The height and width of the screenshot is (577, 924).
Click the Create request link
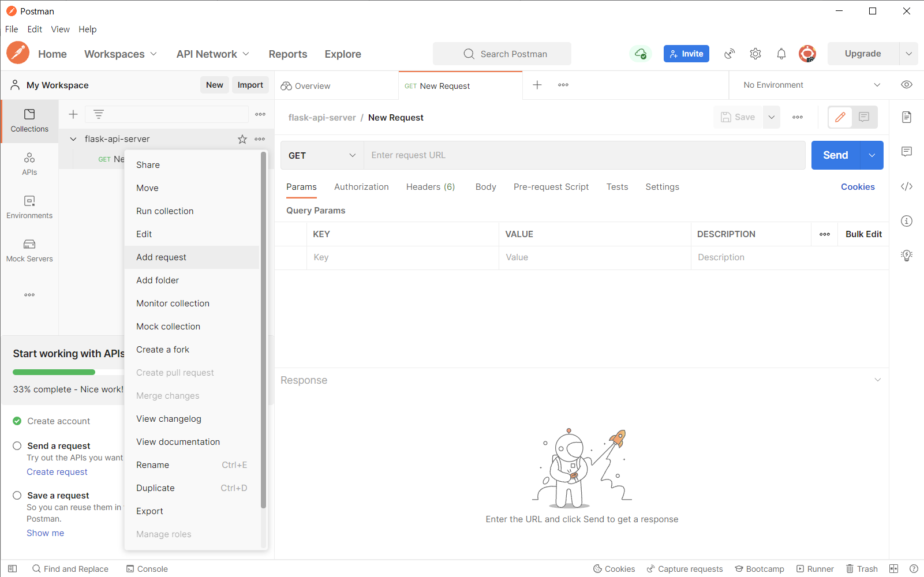click(x=57, y=472)
